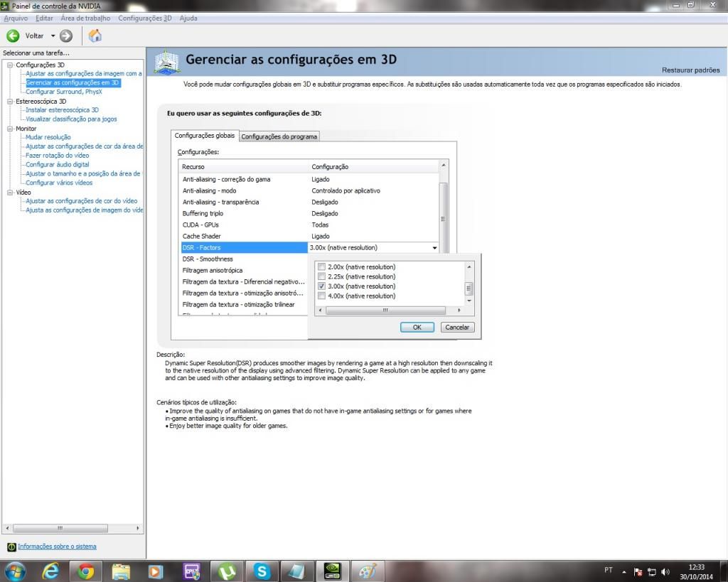Open Configurar áudio digital task
This screenshot has height=582, width=728.
coord(57,165)
